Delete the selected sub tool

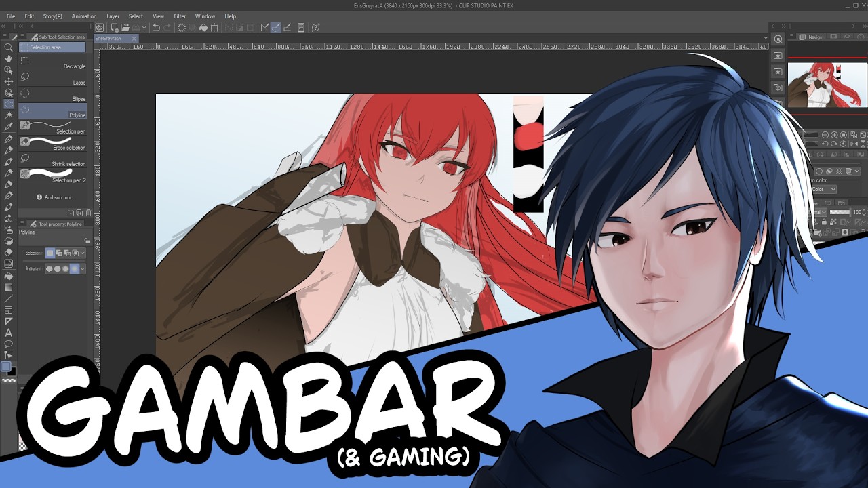88,213
